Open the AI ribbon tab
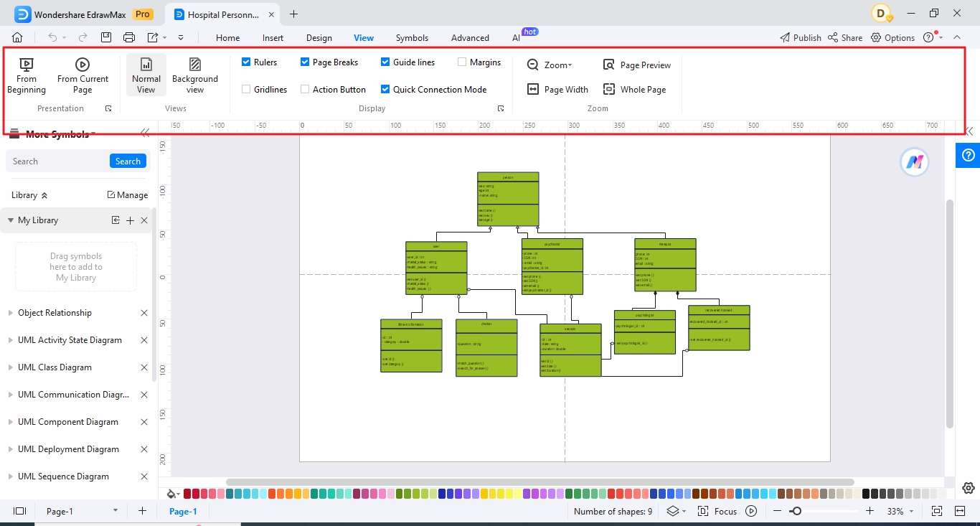This screenshot has width=980, height=526. [x=516, y=38]
